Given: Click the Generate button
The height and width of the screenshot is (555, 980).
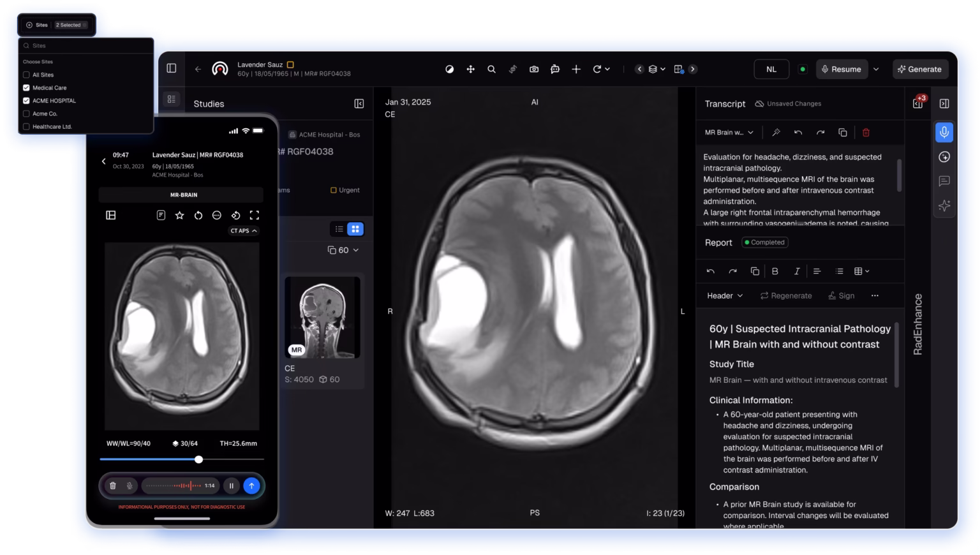Looking at the screenshot, I should 920,70.
